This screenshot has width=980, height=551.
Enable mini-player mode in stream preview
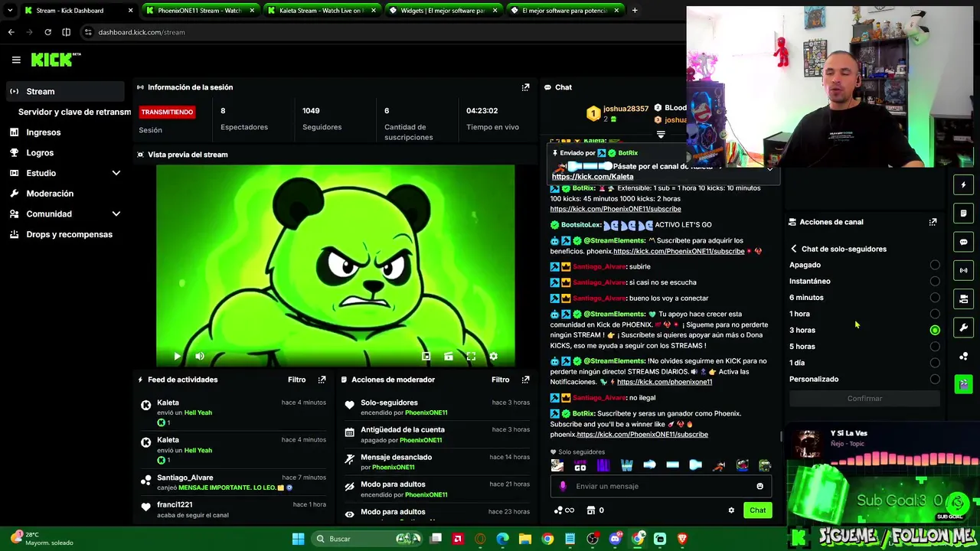tap(426, 356)
